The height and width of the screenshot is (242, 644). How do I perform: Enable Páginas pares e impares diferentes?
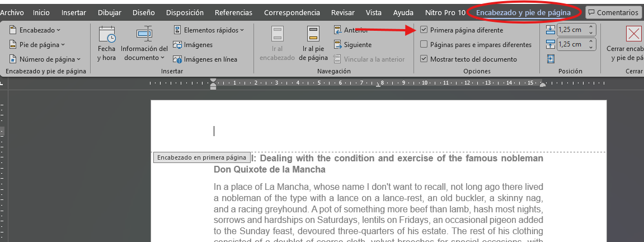click(x=424, y=44)
